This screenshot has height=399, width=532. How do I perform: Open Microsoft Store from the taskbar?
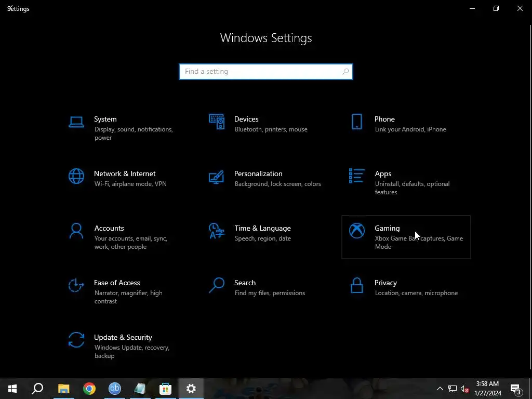[165, 389]
